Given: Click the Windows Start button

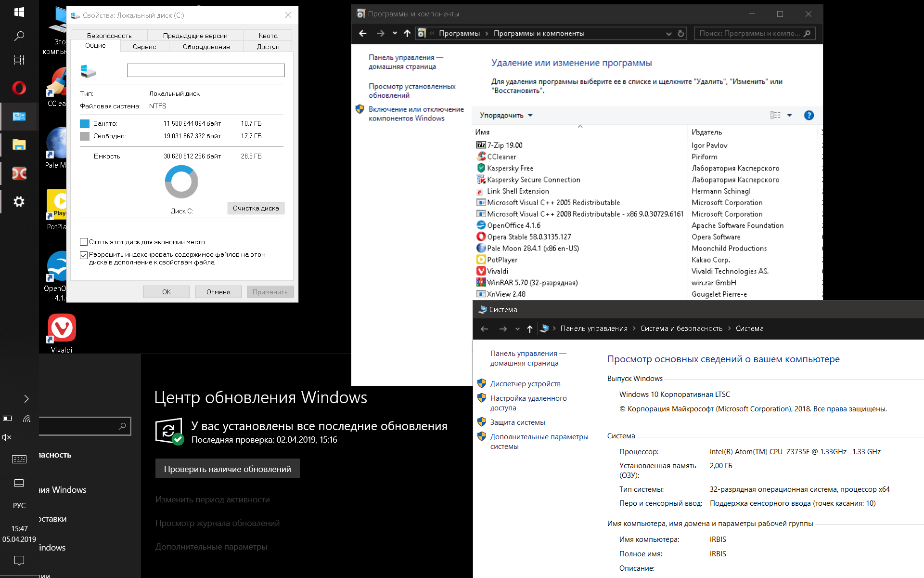Looking at the screenshot, I should pyautogui.click(x=19, y=12).
